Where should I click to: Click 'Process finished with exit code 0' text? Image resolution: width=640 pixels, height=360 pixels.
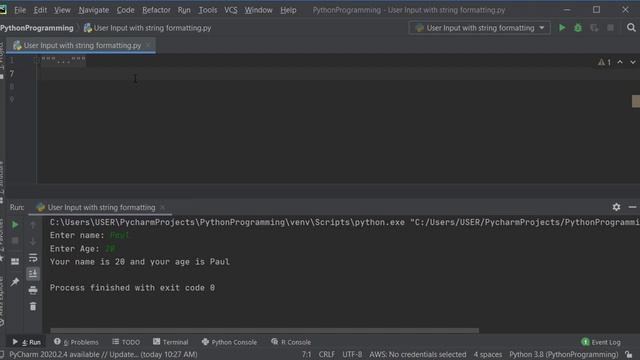coord(132,288)
